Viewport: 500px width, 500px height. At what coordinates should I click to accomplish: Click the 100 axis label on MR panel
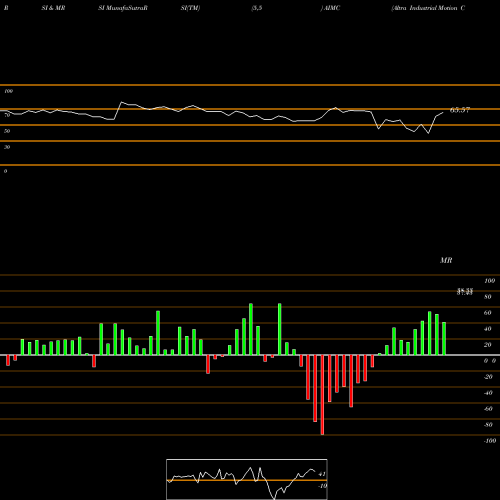point(490,281)
